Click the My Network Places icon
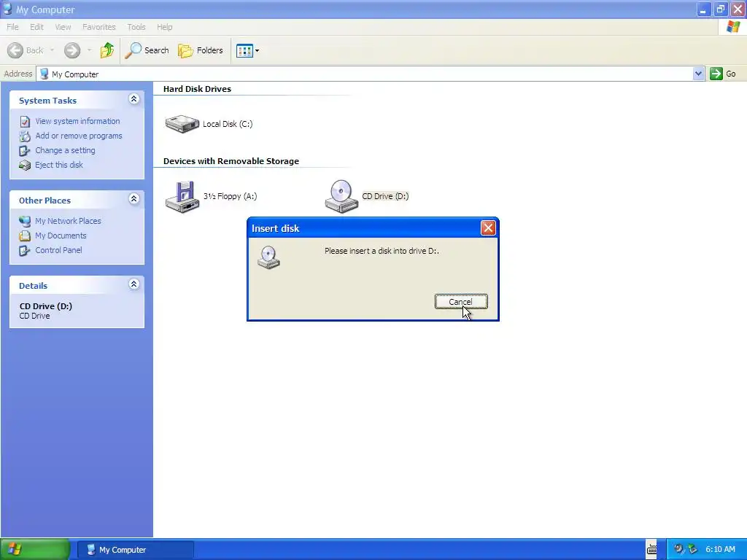 (25, 221)
